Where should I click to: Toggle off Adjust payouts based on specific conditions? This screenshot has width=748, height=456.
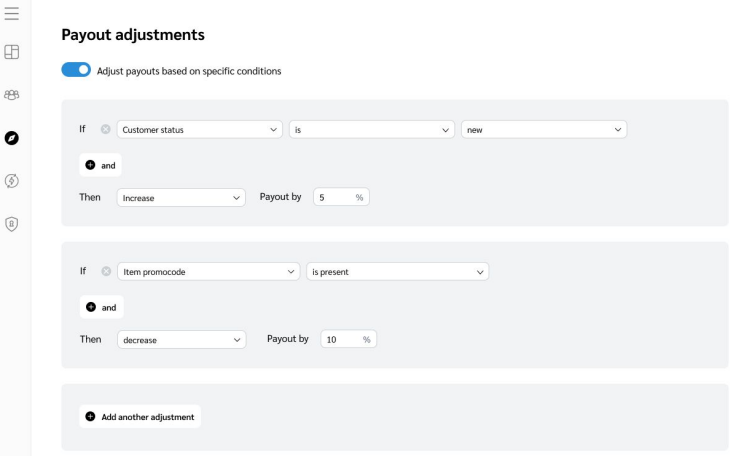[x=76, y=71]
